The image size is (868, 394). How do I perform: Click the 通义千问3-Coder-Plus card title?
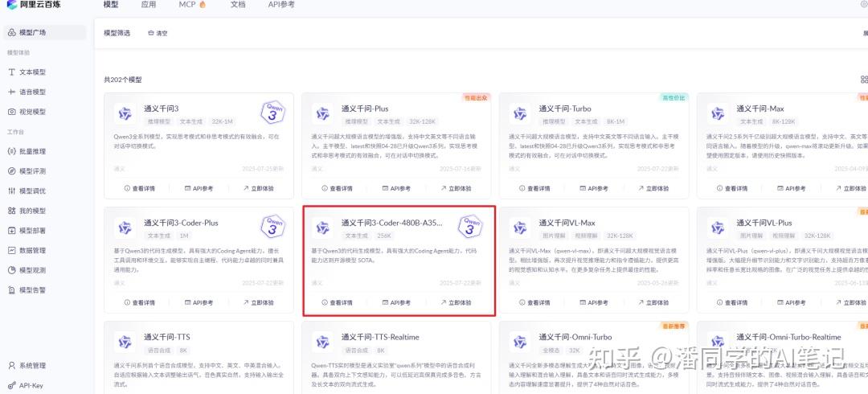pos(181,223)
